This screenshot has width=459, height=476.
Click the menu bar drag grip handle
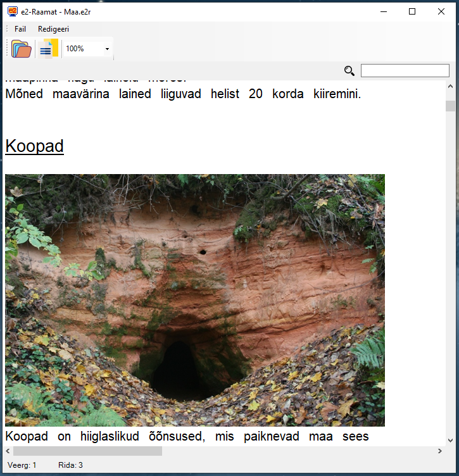coord(7,29)
